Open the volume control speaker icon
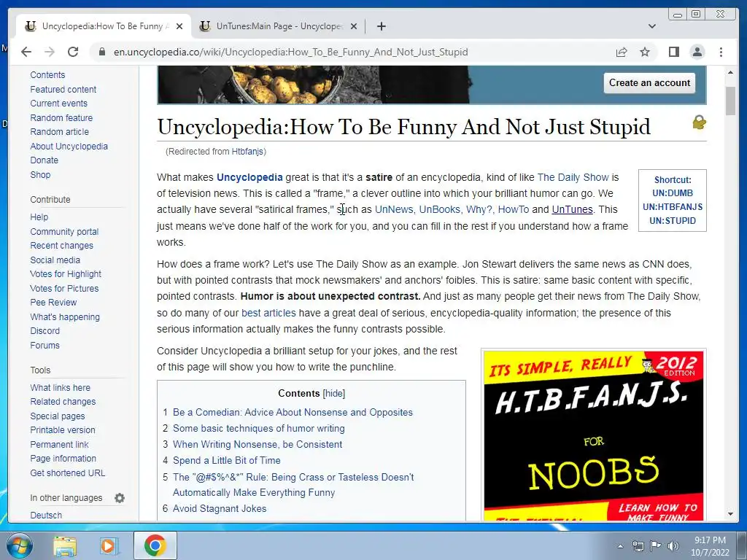747x560 pixels. pyautogui.click(x=673, y=546)
